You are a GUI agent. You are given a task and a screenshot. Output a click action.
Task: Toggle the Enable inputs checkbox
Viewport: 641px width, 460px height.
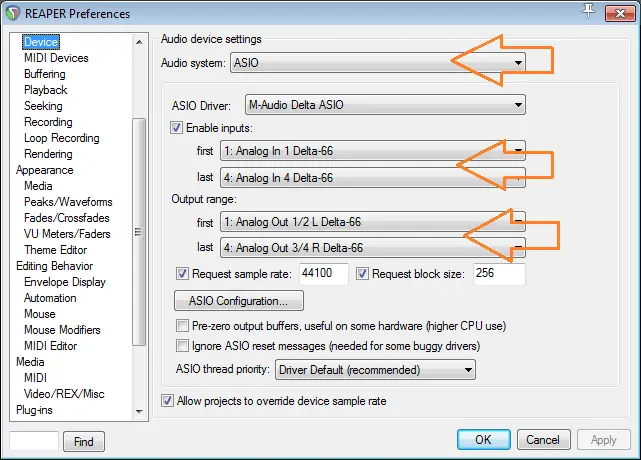click(x=176, y=128)
